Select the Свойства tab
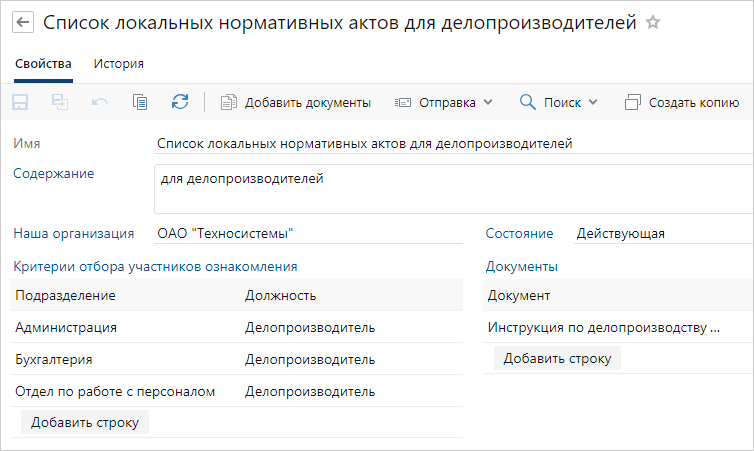 43,63
